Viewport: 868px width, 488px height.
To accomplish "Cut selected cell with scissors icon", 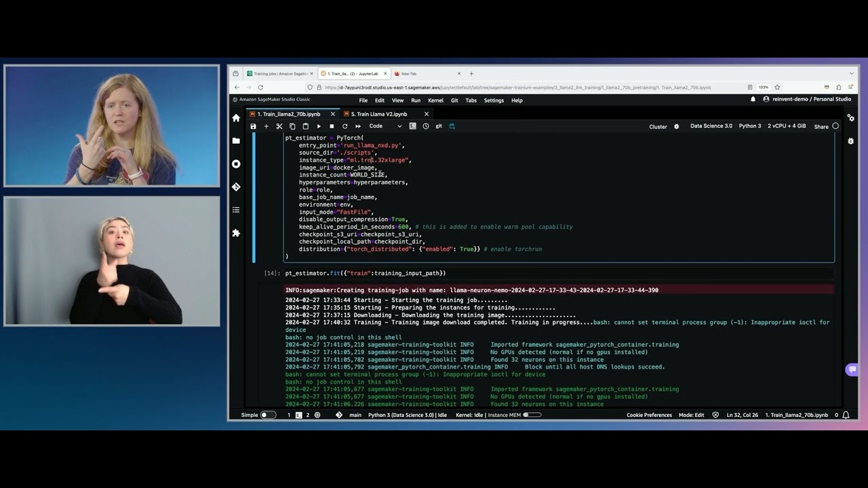I will (x=279, y=126).
